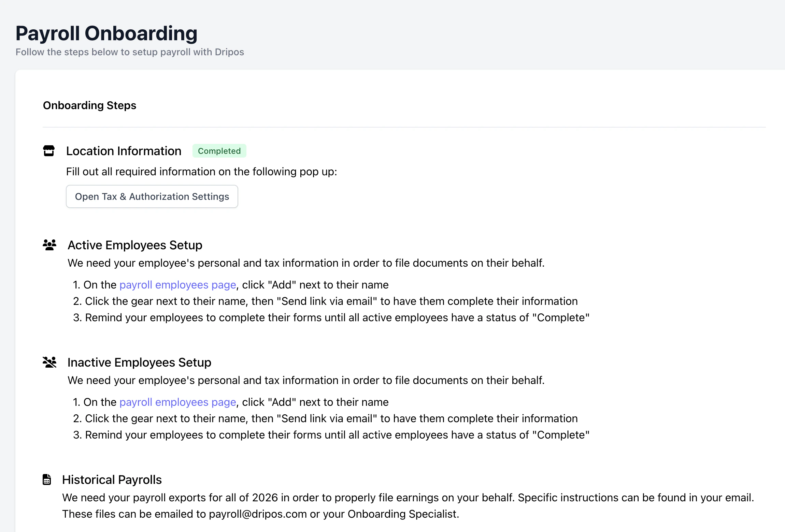Open payroll employees page link under Inactive Employees
785x532 pixels.
pyautogui.click(x=177, y=402)
